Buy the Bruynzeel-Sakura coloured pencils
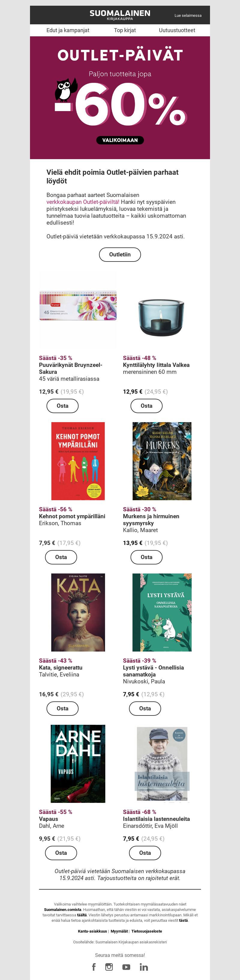 point(62,406)
